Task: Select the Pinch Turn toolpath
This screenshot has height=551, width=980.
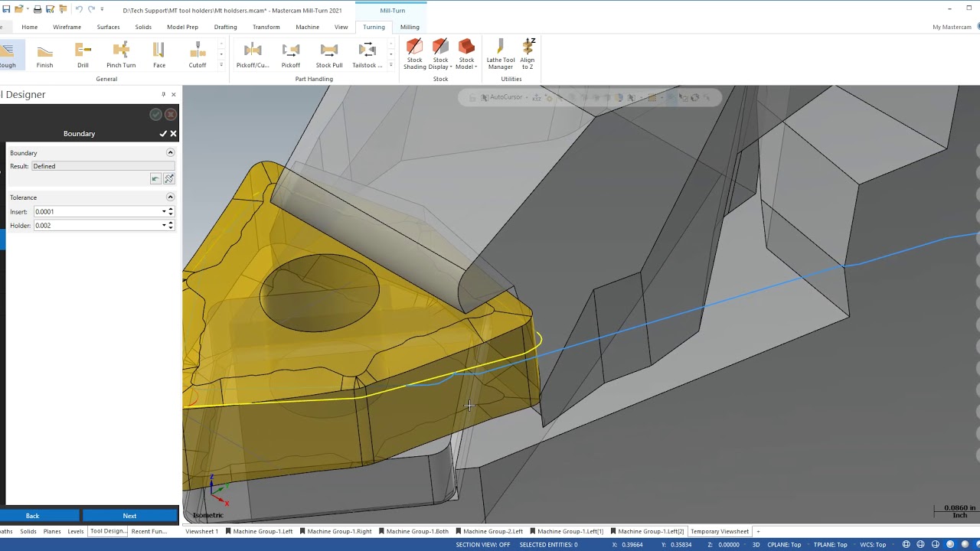Action: tap(121, 56)
